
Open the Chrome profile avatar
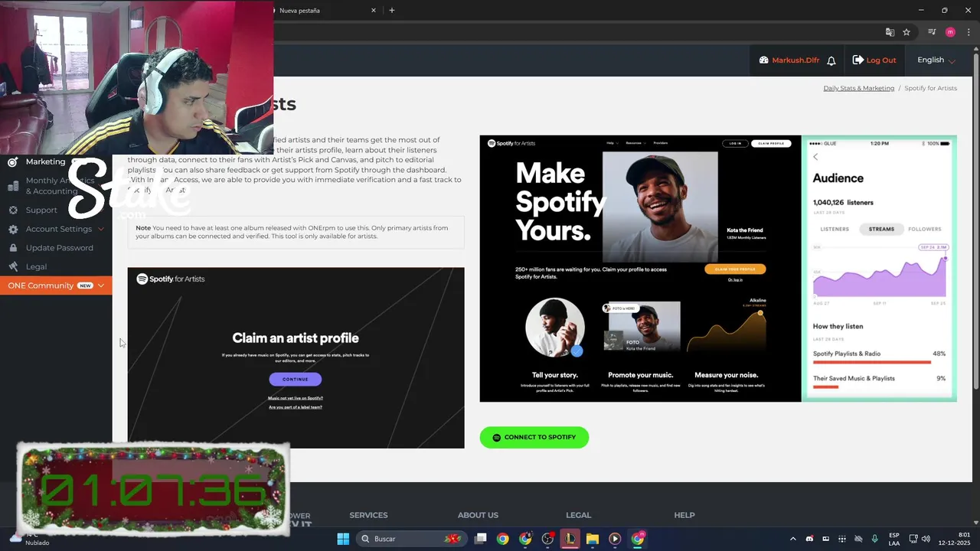[950, 32]
